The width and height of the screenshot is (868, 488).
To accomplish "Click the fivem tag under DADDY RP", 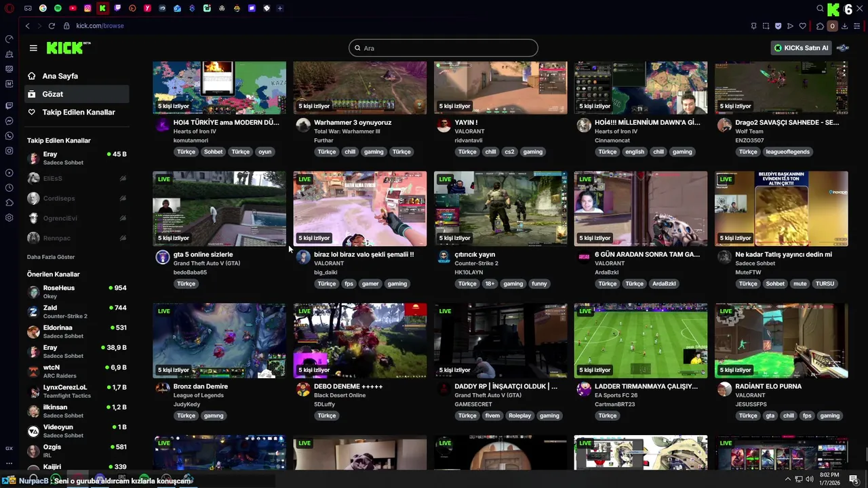I will (492, 415).
